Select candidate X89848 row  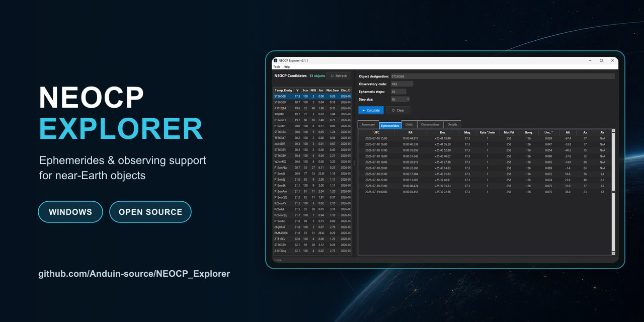(312, 114)
